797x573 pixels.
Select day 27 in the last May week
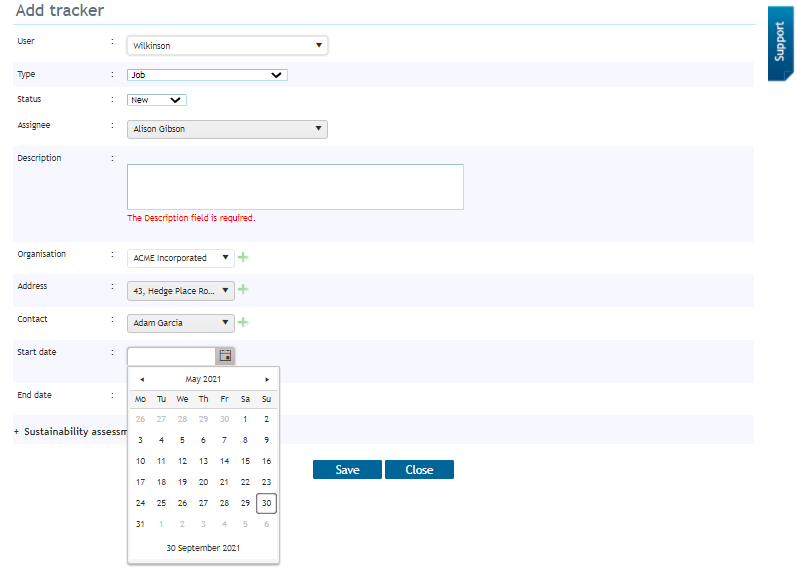tap(203, 503)
